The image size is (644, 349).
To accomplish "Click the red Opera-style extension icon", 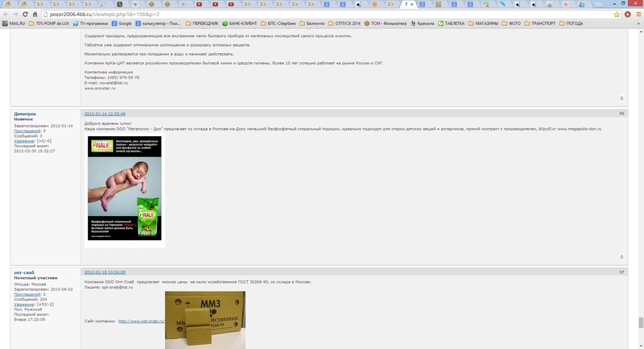I will [626, 15].
